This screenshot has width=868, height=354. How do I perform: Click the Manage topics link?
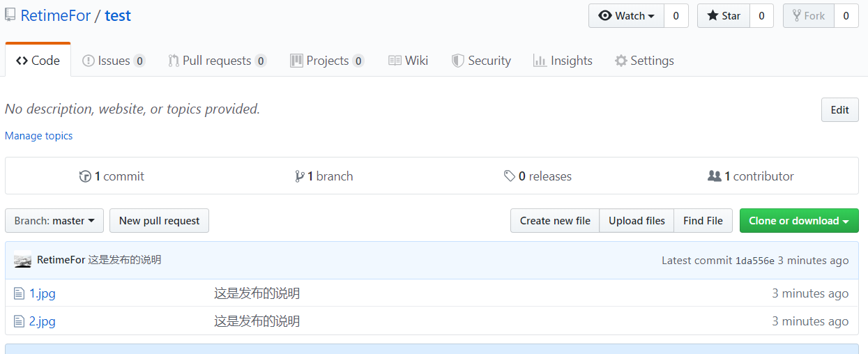[39, 136]
